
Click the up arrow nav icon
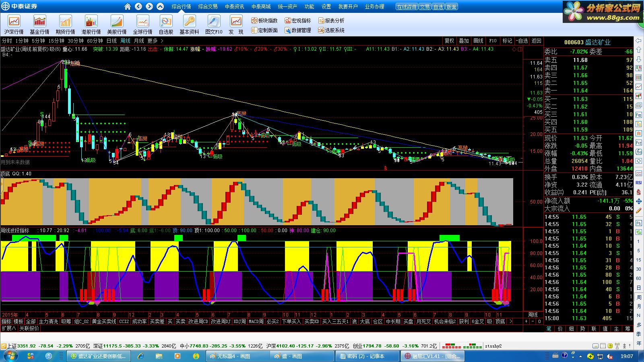[160, 6]
